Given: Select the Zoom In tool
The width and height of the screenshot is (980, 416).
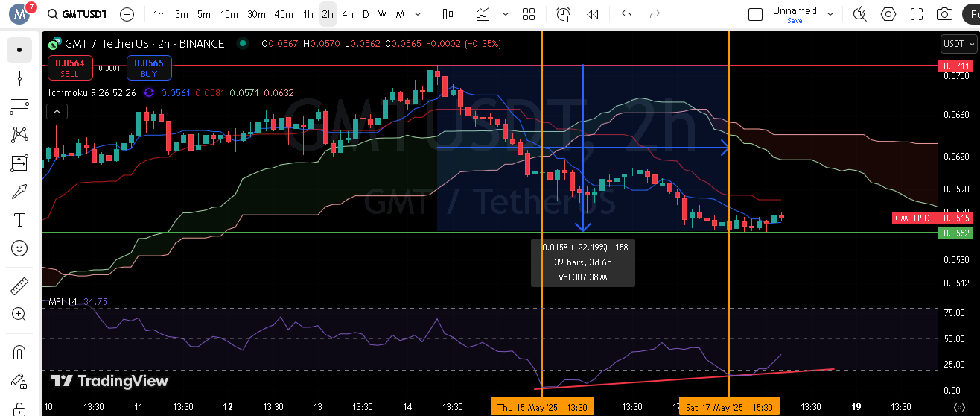Looking at the screenshot, I should tap(19, 315).
